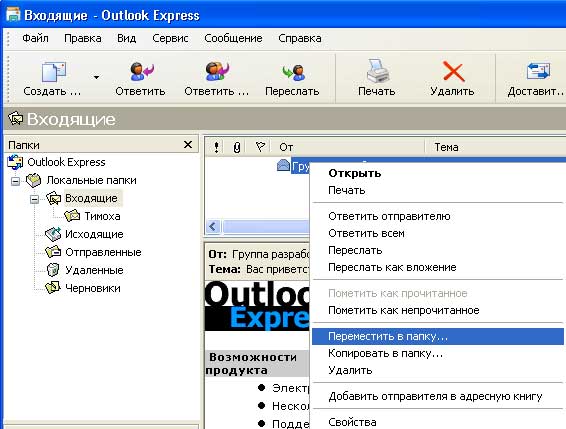Click the Исходящие outbox icon
The image size is (566, 429).
[53, 234]
